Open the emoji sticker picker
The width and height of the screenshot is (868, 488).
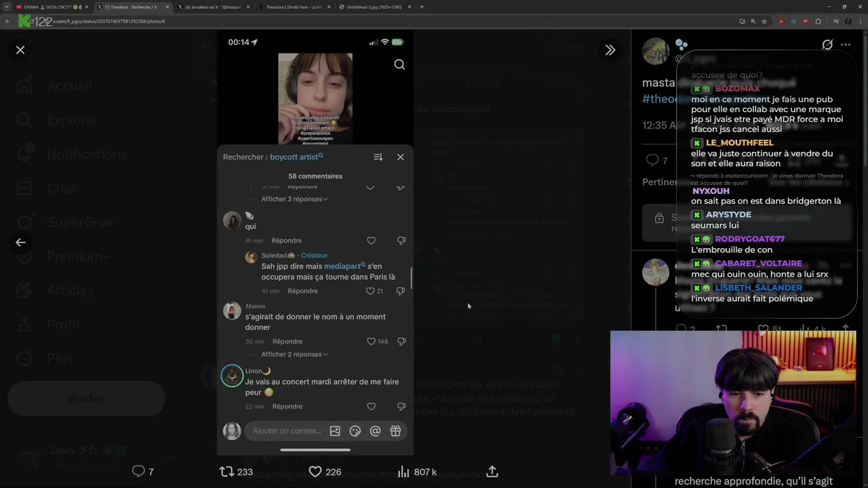click(x=355, y=431)
